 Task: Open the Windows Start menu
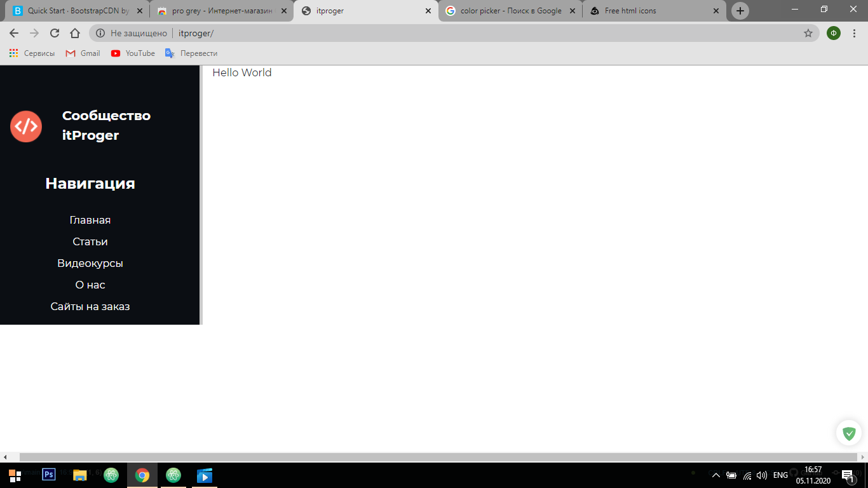pyautogui.click(x=15, y=475)
